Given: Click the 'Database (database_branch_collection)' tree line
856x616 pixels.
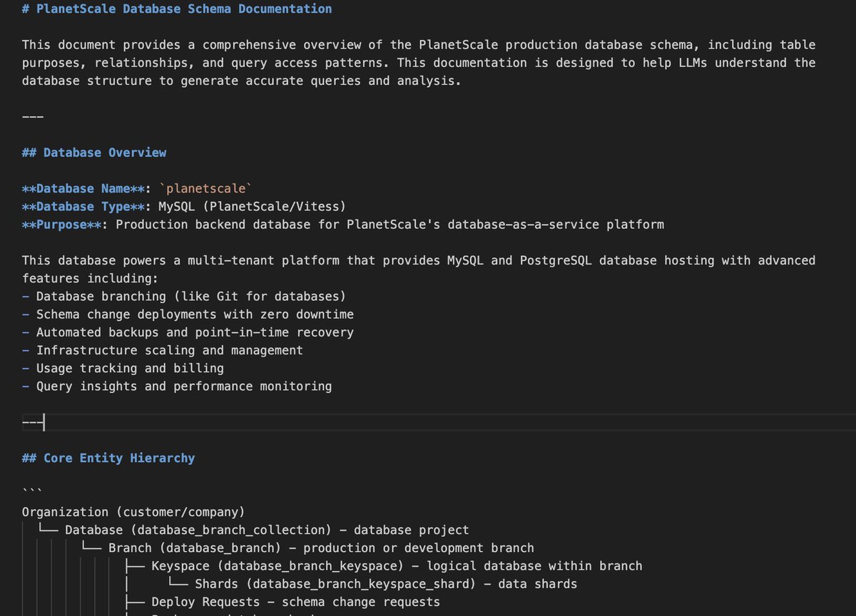Looking at the screenshot, I should click(253, 530).
